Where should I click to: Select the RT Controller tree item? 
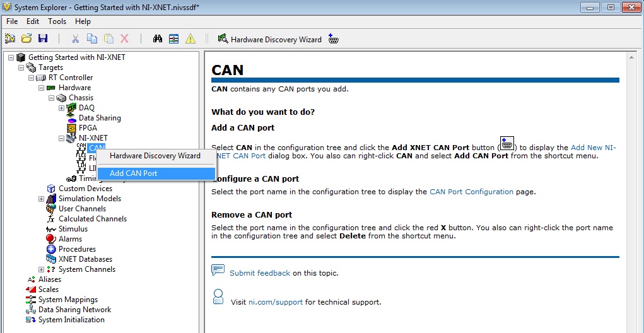(71, 78)
